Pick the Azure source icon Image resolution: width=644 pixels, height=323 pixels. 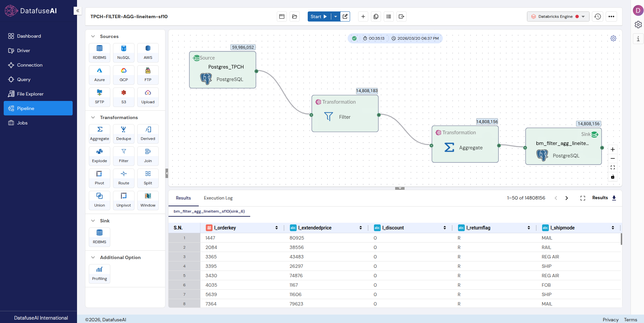[100, 75]
